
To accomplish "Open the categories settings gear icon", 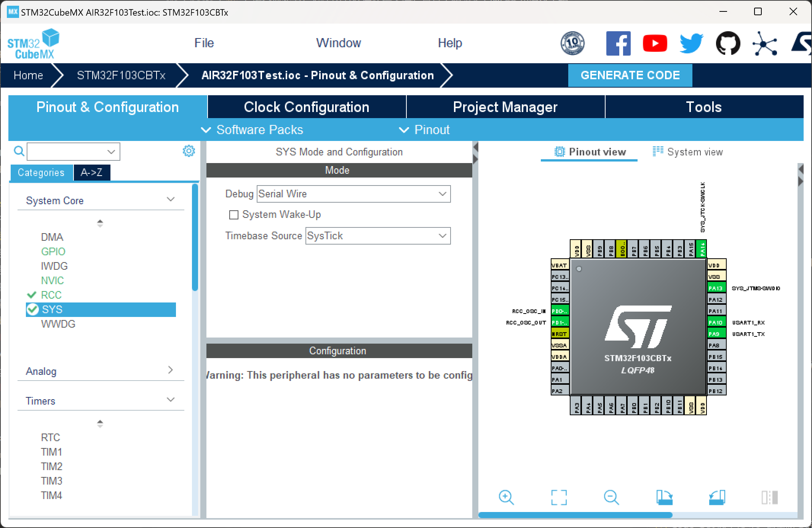I will pyautogui.click(x=189, y=151).
